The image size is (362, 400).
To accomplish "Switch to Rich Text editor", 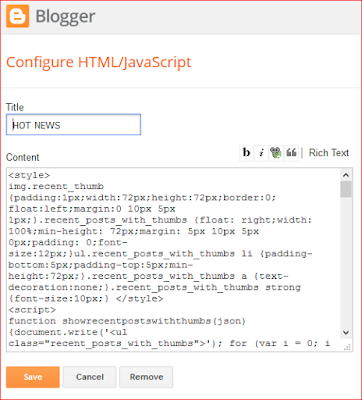I will pyautogui.click(x=329, y=153).
